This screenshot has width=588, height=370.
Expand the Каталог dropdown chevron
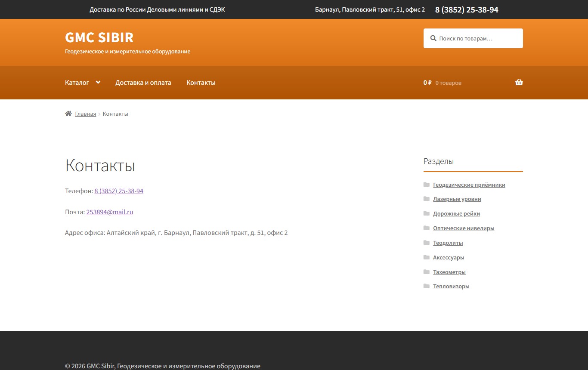point(98,82)
